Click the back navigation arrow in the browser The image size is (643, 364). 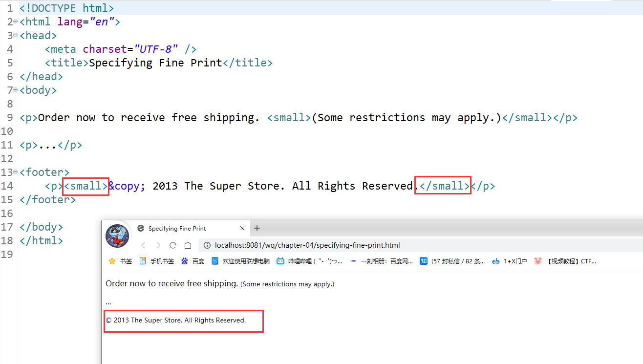coord(143,245)
